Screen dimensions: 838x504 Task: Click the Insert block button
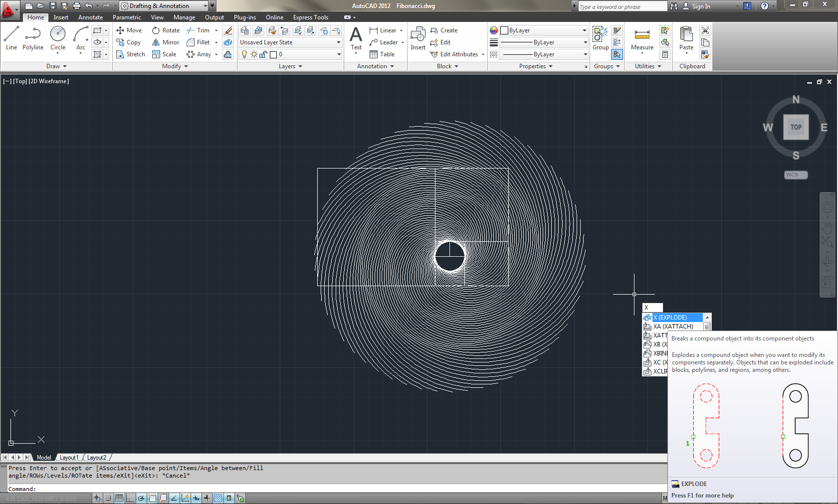418,39
